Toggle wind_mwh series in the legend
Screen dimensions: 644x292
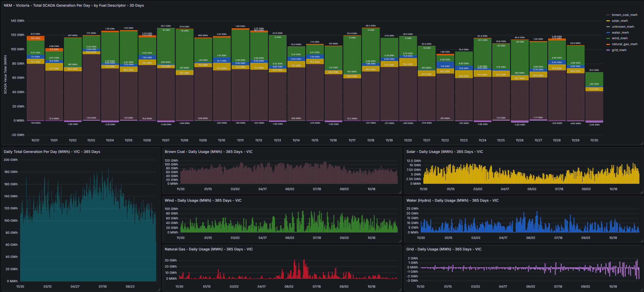pyautogui.click(x=619, y=38)
